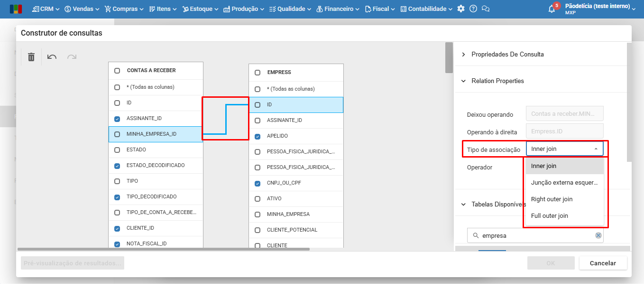Select the join line between tables
The height and width of the screenshot is (299, 644).
click(226, 120)
